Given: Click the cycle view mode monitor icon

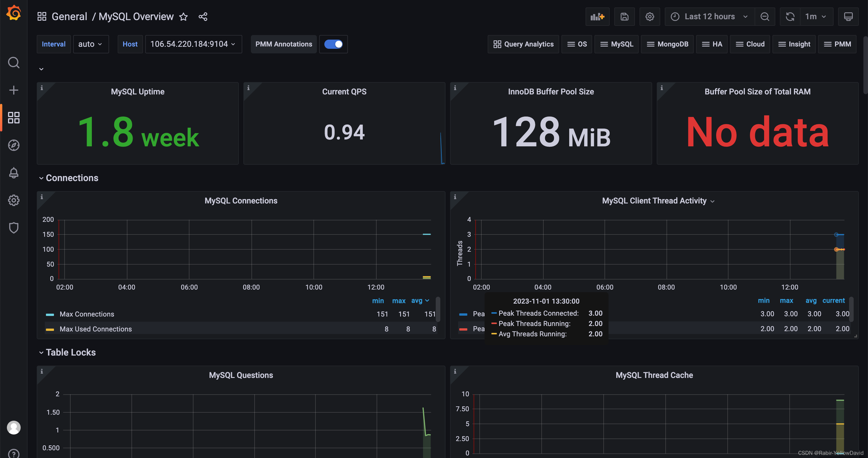Looking at the screenshot, I should pyautogui.click(x=848, y=17).
